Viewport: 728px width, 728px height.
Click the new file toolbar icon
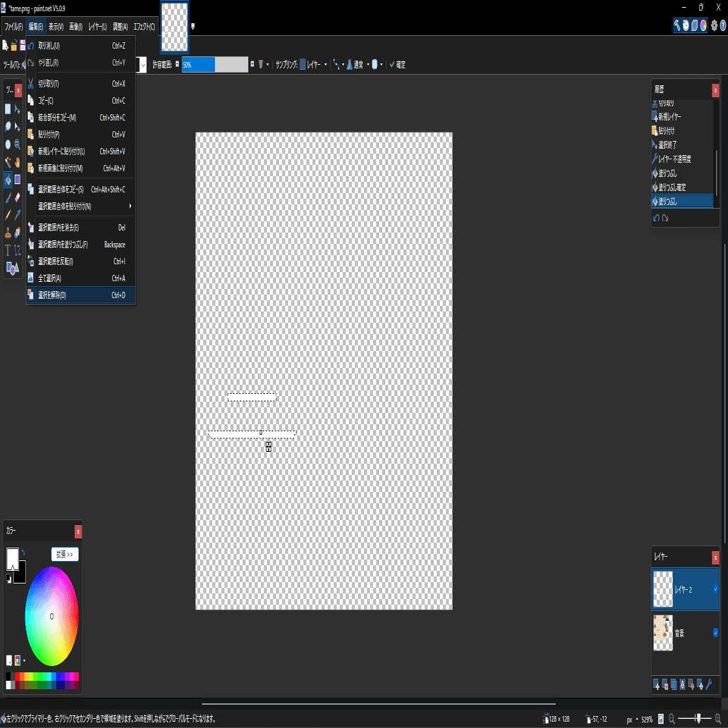click(5, 46)
